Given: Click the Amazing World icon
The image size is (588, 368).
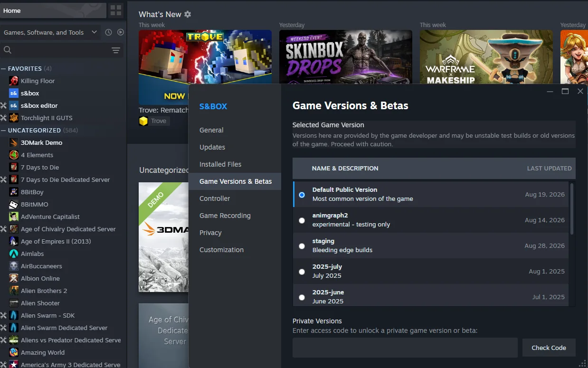Looking at the screenshot, I should [14, 352].
